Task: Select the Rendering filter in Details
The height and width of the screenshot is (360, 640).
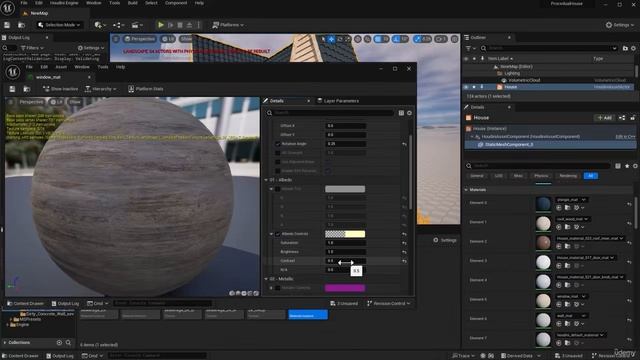Action: (568, 176)
